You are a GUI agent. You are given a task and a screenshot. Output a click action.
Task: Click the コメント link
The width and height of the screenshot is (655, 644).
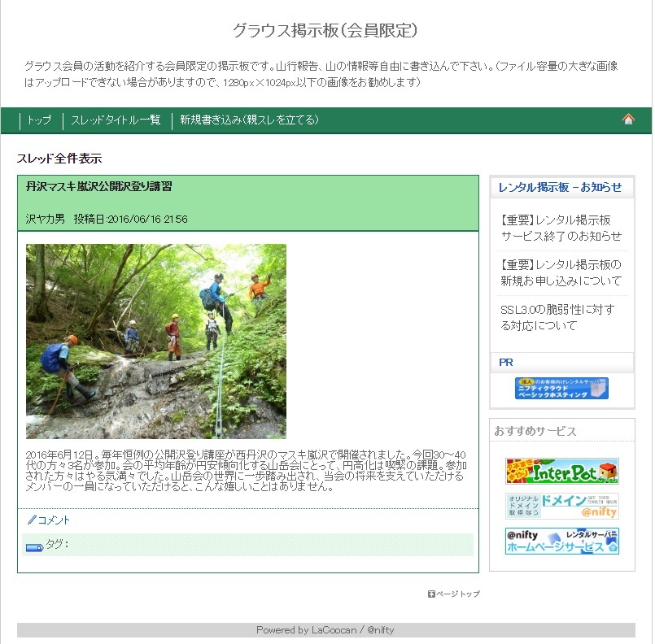54,520
